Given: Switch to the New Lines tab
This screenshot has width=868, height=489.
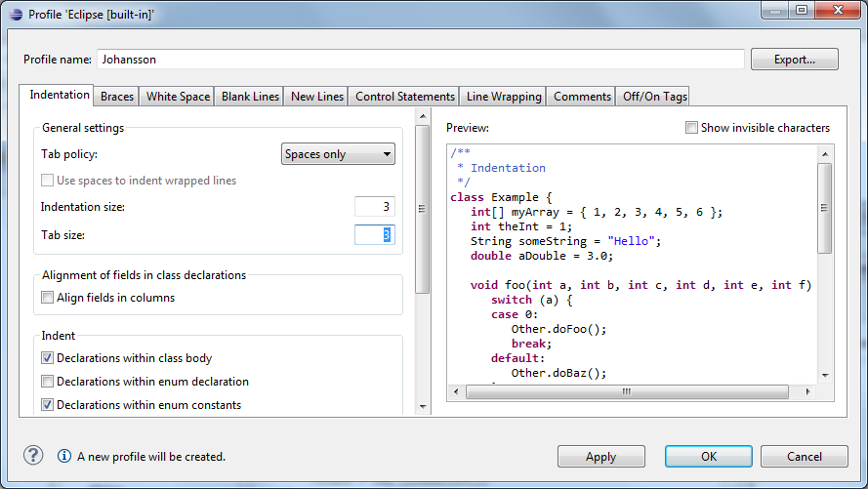Looking at the screenshot, I should tap(317, 97).
